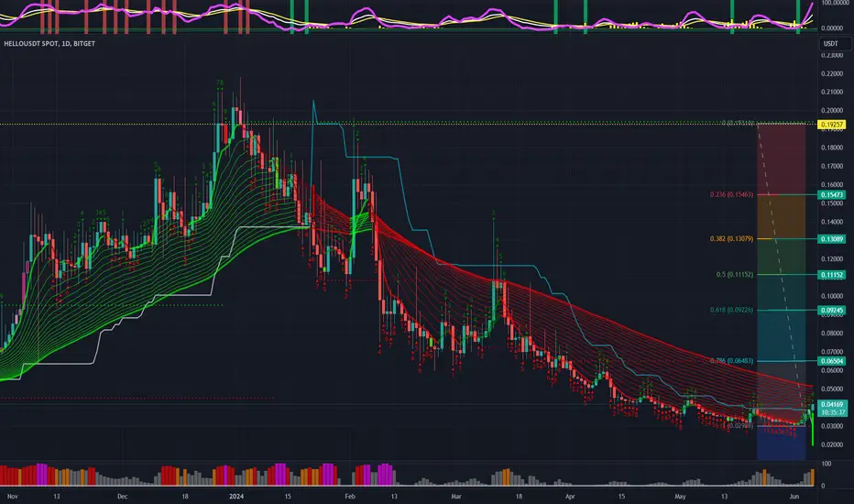Click the 0.17000 tick on the price scale
The height and width of the screenshot is (504, 854).
click(832, 166)
